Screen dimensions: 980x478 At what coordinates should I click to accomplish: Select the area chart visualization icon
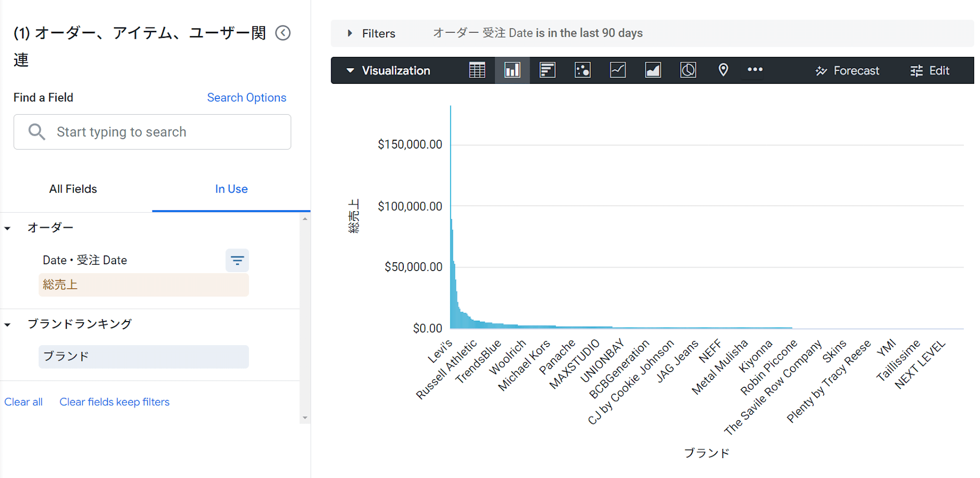[653, 70]
